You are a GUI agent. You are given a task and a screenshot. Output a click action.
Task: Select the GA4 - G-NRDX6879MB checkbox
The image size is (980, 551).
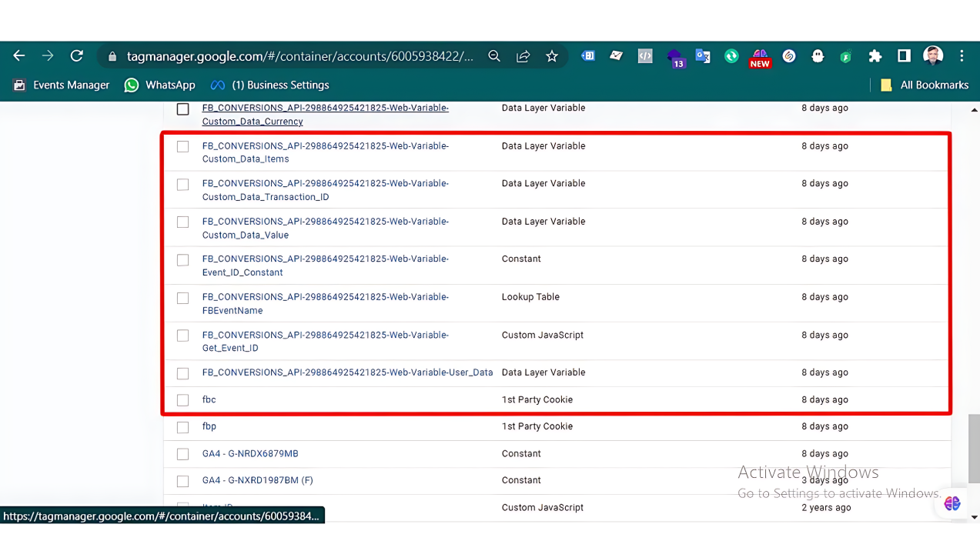tap(182, 454)
